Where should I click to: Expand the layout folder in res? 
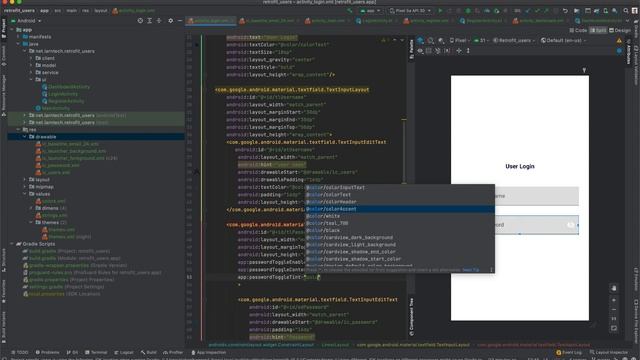tap(24, 180)
